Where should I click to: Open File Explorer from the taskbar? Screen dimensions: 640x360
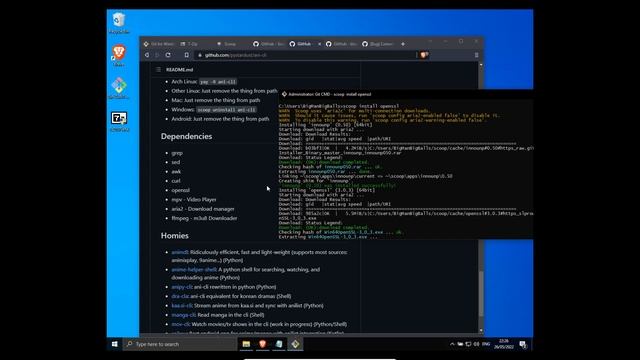click(246, 344)
